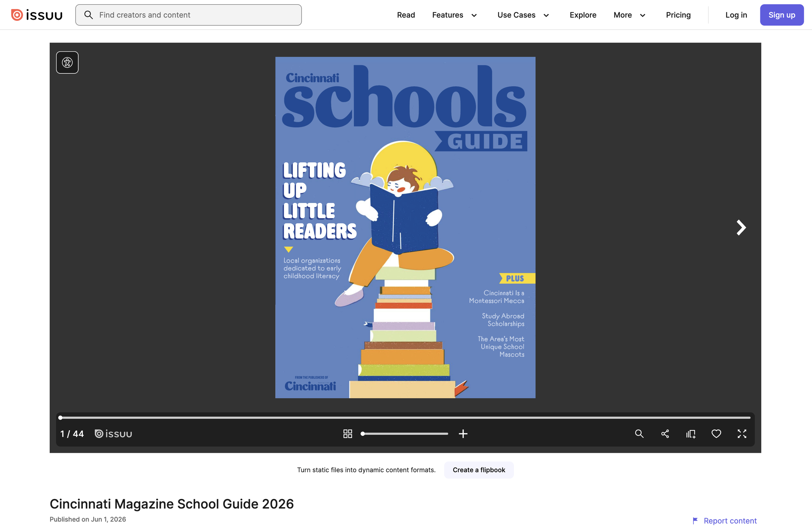The image size is (812, 532).
Task: Add publication to a stack
Action: click(691, 434)
